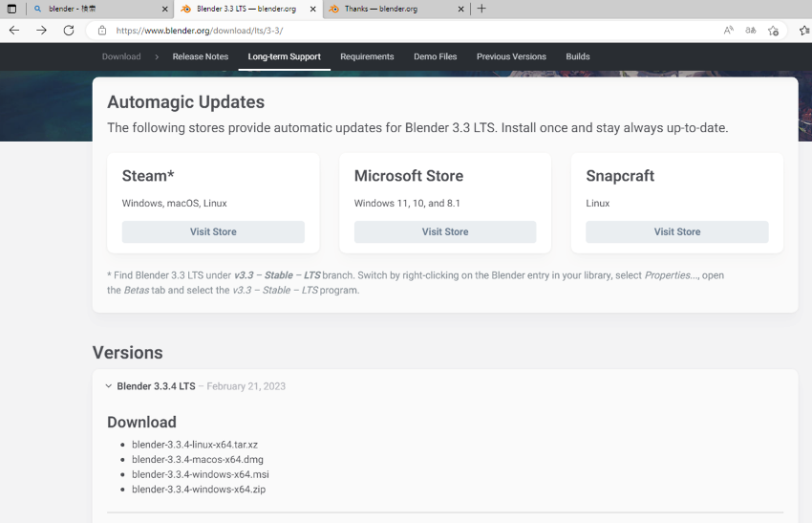This screenshot has height=524, width=812.
Task: Collapse the Blender 3.3.4 LTS section
Action: pos(108,386)
